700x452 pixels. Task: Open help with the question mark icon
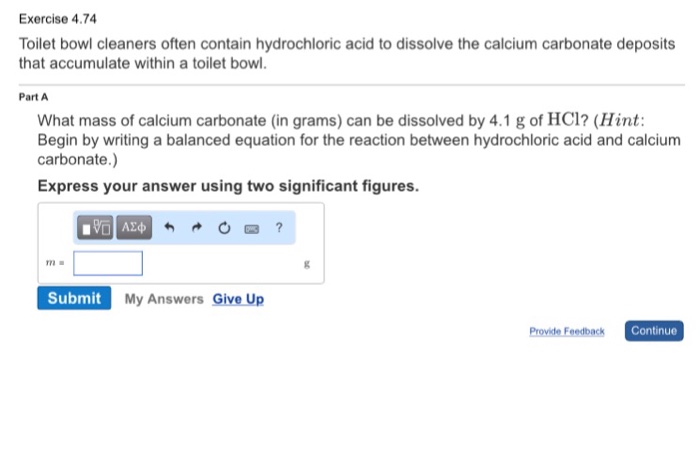(x=279, y=227)
